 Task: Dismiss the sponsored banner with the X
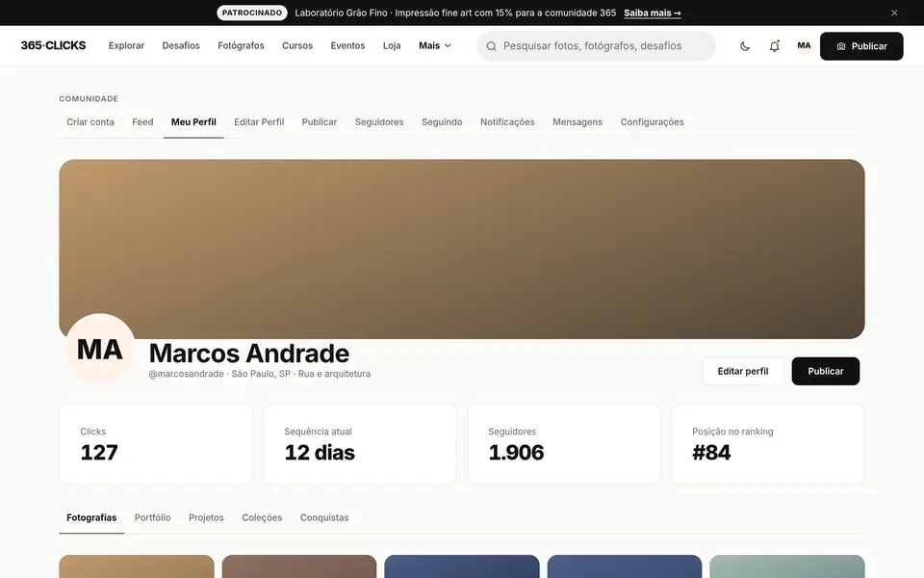[x=894, y=13]
